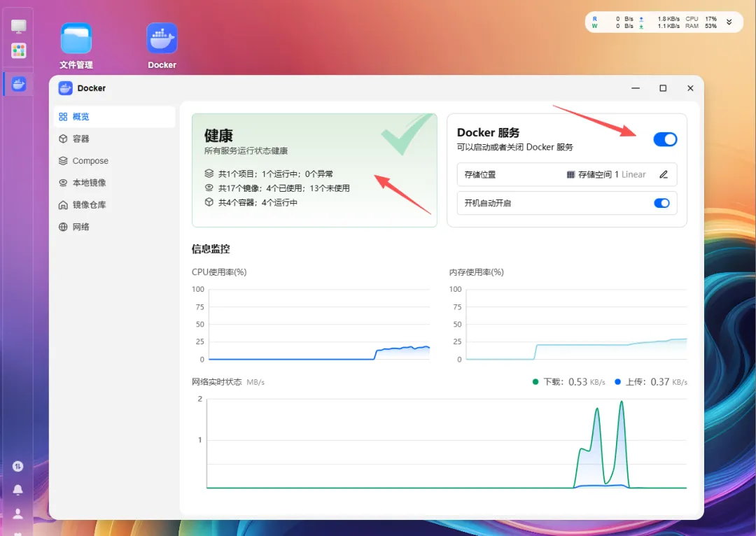Click text 共17个镜像；4个已使用；13个未使用
Image resolution: width=756 pixels, height=536 pixels.
click(x=284, y=188)
